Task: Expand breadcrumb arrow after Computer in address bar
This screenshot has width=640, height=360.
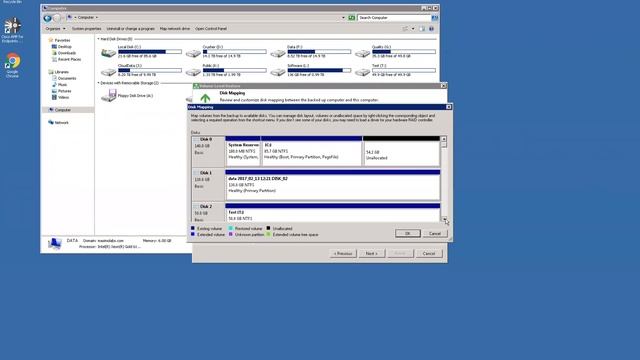Action: (97, 18)
